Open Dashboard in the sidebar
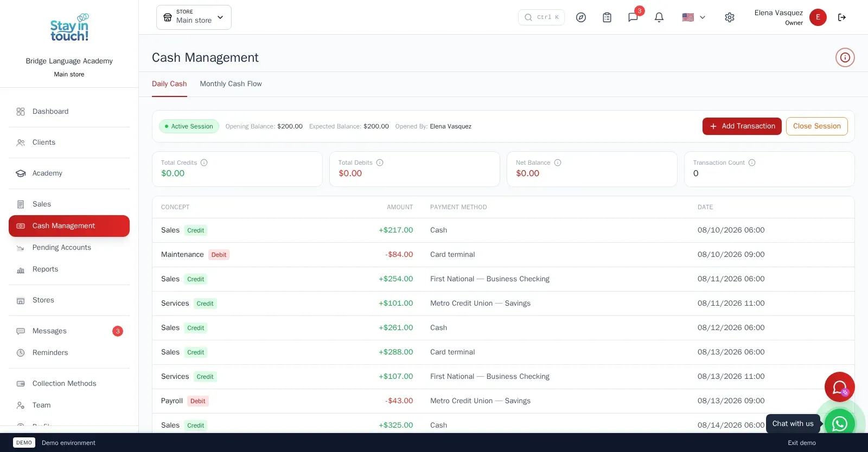 (69, 112)
